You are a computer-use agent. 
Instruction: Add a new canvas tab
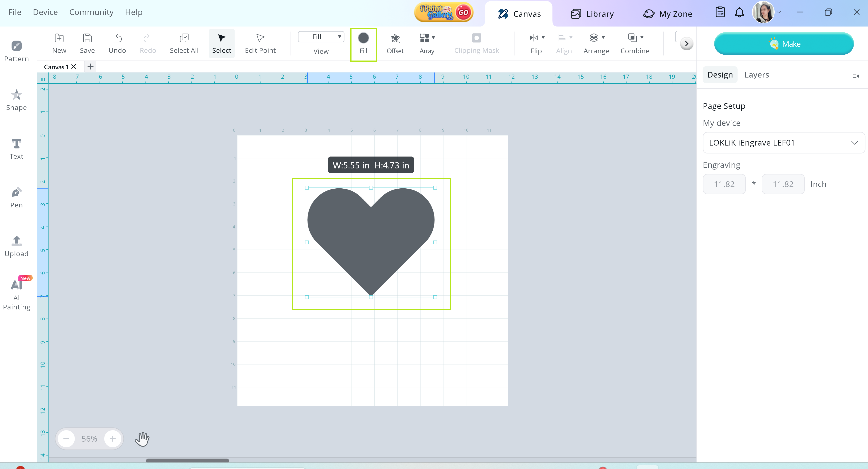90,67
